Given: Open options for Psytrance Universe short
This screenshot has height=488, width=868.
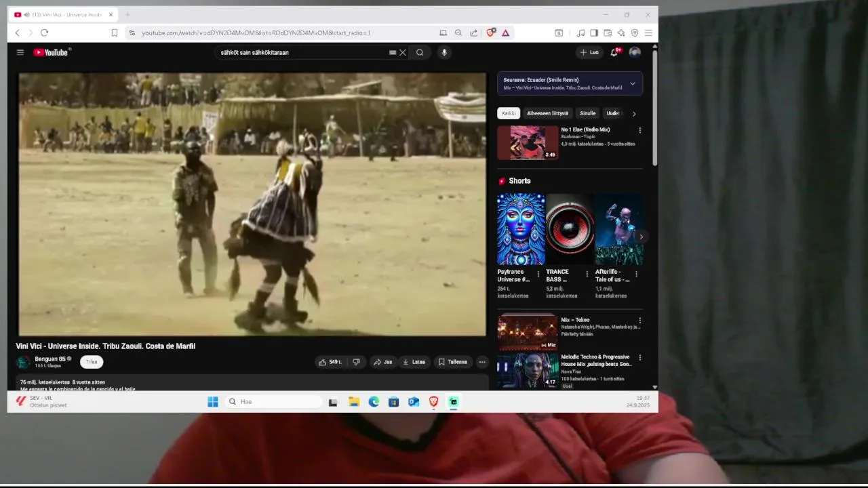Looking at the screenshot, I should [x=538, y=274].
